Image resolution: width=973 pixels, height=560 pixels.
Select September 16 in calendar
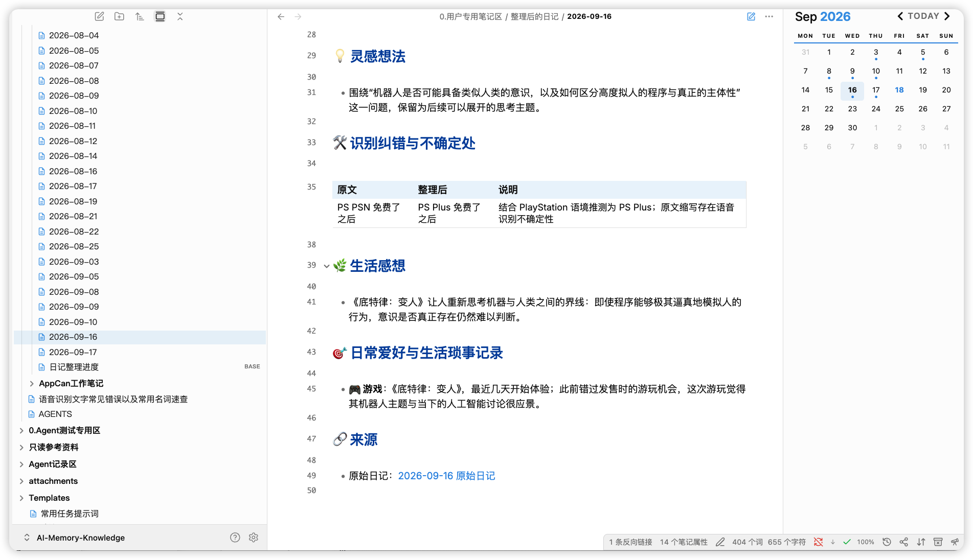coord(852,90)
